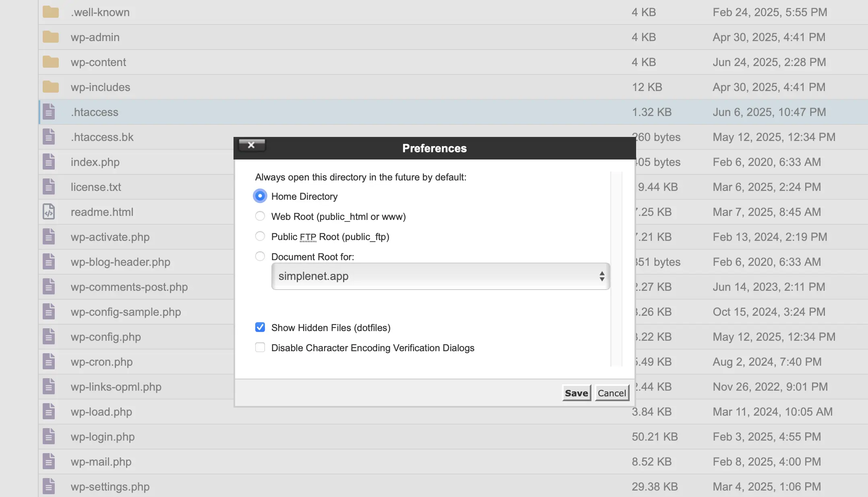This screenshot has height=497, width=868.
Task: Select the wp-mail.php file name
Action: coord(101,462)
